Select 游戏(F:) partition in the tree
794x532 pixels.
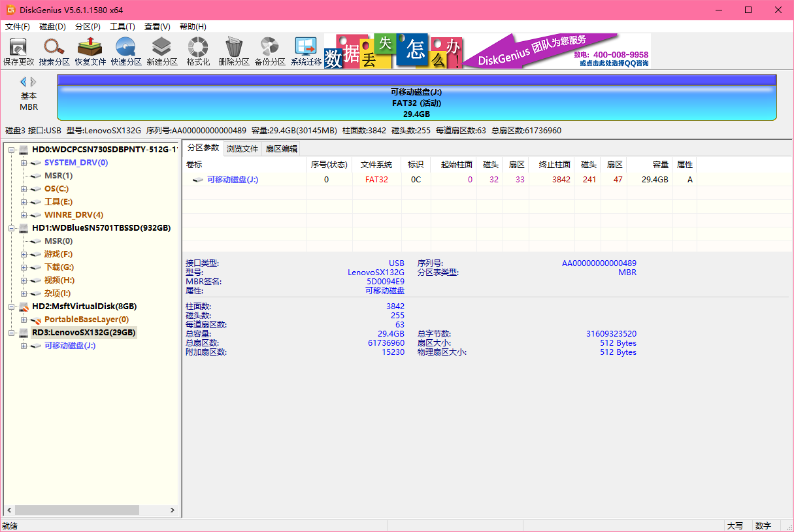(x=58, y=254)
